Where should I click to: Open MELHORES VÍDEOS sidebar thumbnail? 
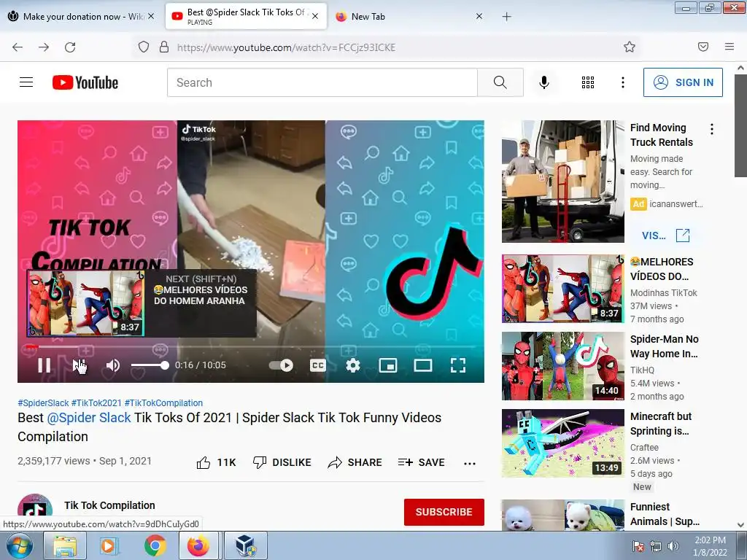562,289
